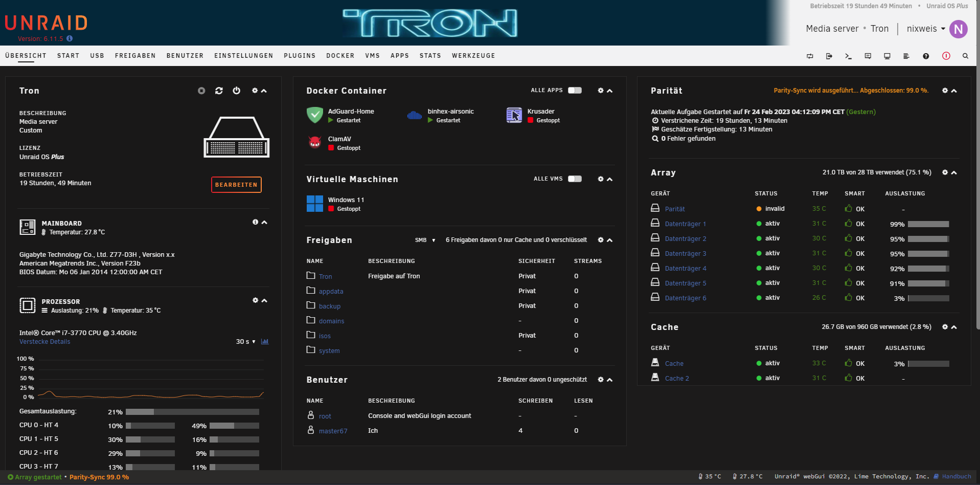Click the version info icon next to 6.11.5
Image resolution: width=980 pixels, height=485 pixels.
[70, 38]
